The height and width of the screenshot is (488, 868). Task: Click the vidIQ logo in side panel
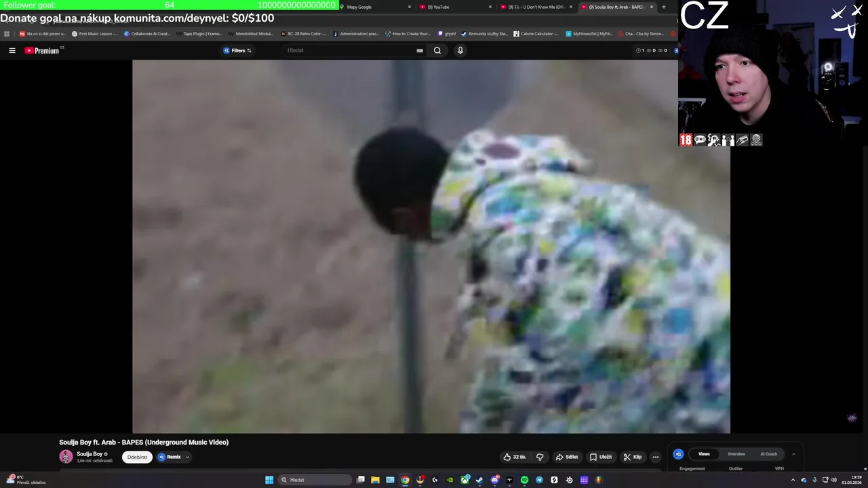(678, 454)
